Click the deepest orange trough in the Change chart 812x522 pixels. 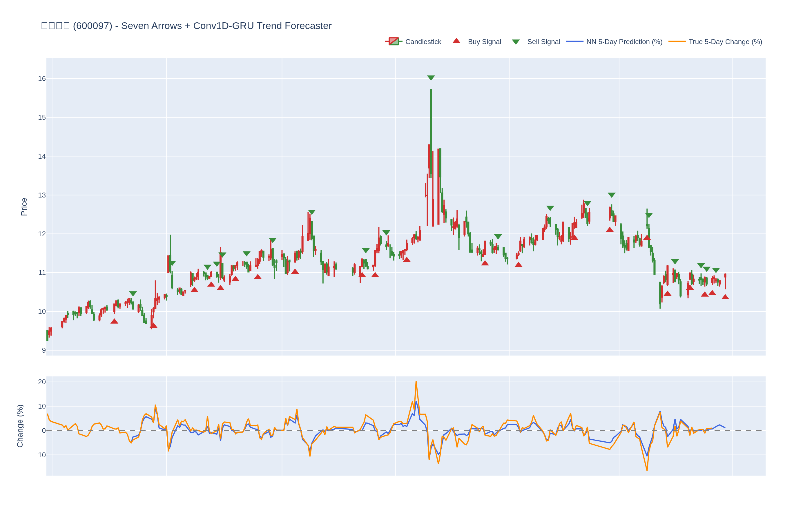(x=647, y=470)
